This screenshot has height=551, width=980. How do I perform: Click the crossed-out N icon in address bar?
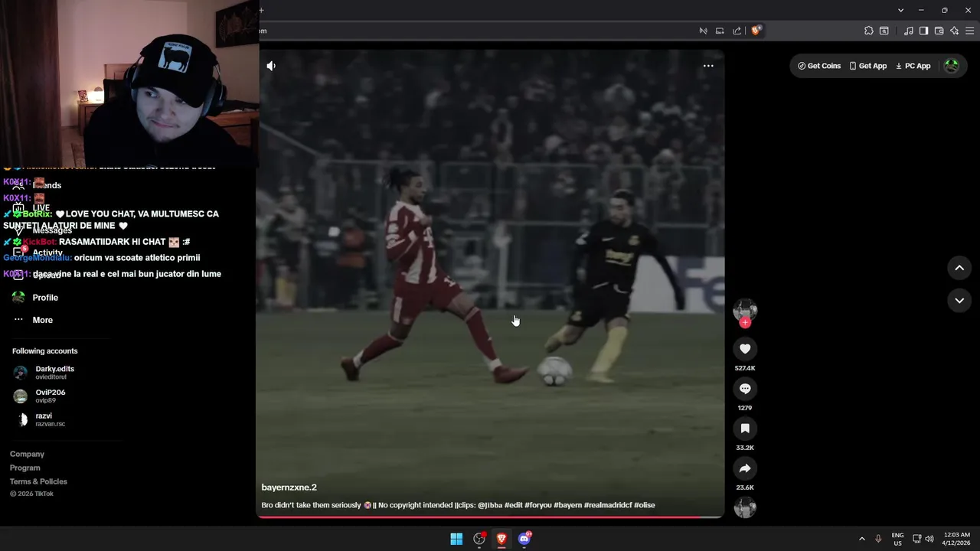pyautogui.click(x=703, y=31)
